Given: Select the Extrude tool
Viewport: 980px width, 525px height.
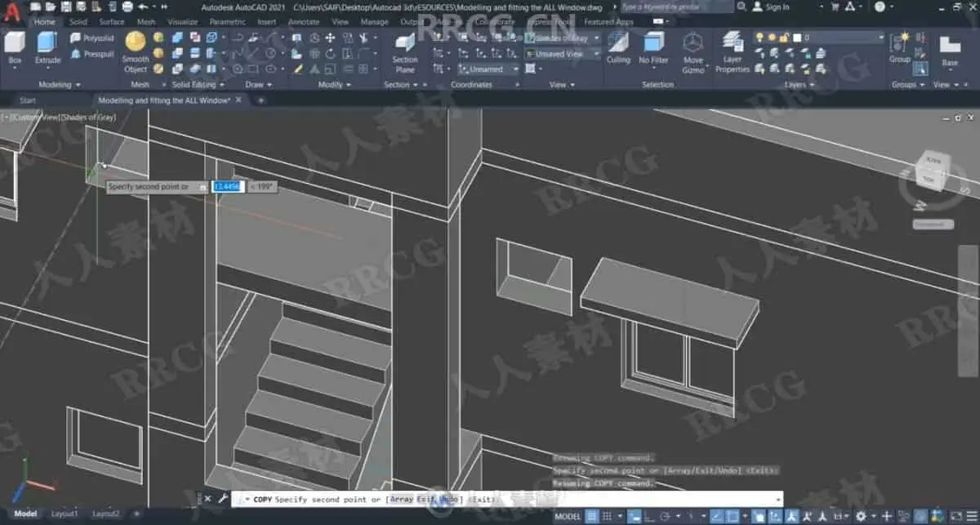Looking at the screenshot, I should coord(47,47).
